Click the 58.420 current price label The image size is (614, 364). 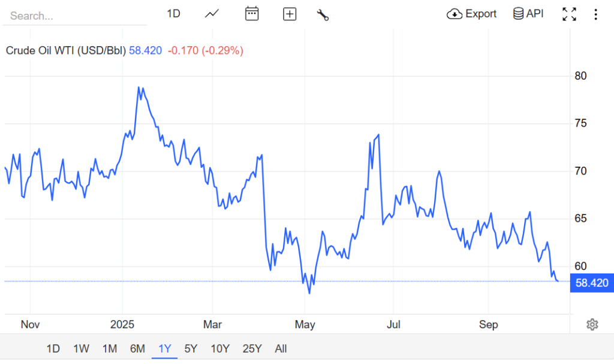point(591,283)
